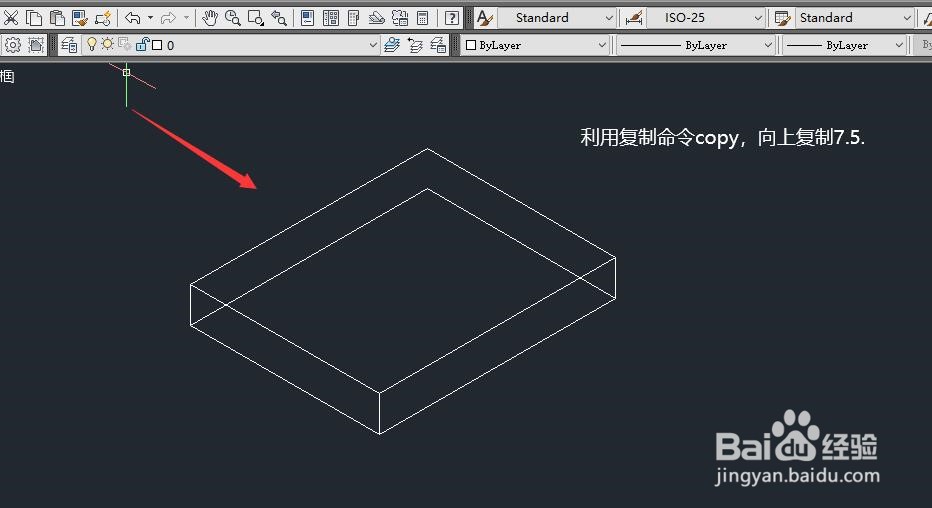
Task: Click the Copy clip icon
Action: coord(34,18)
